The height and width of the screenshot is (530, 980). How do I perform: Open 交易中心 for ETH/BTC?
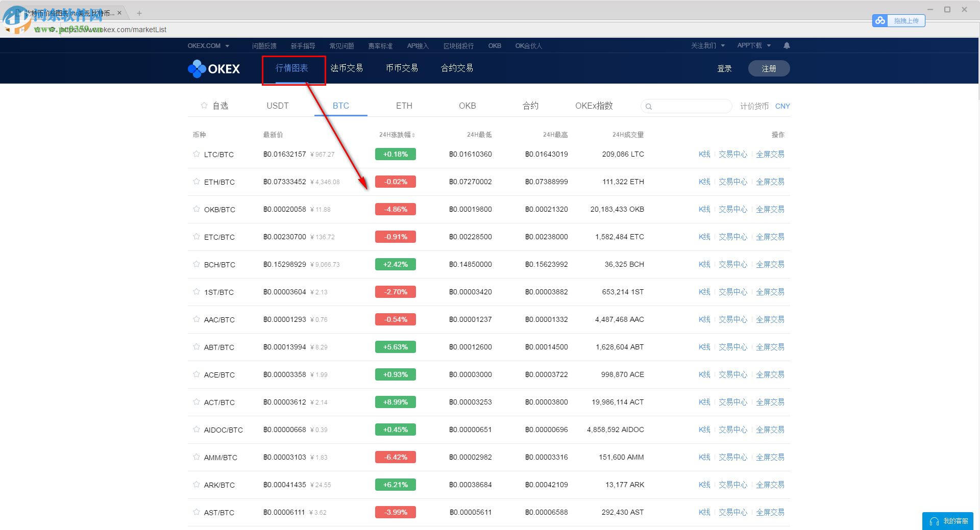[x=733, y=182]
